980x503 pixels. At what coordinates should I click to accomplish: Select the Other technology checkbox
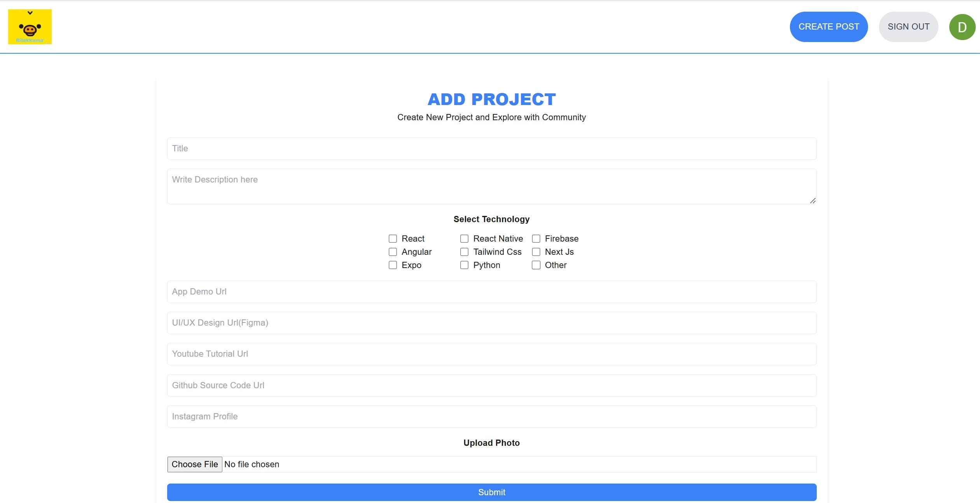pos(536,265)
